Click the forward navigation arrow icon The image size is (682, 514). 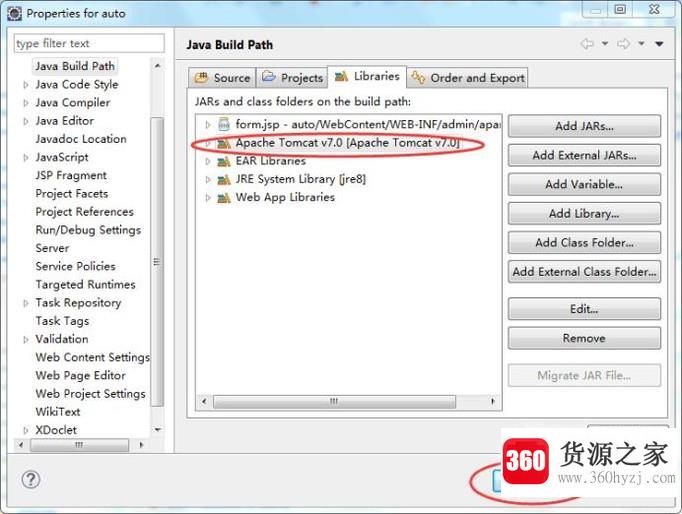(624, 43)
